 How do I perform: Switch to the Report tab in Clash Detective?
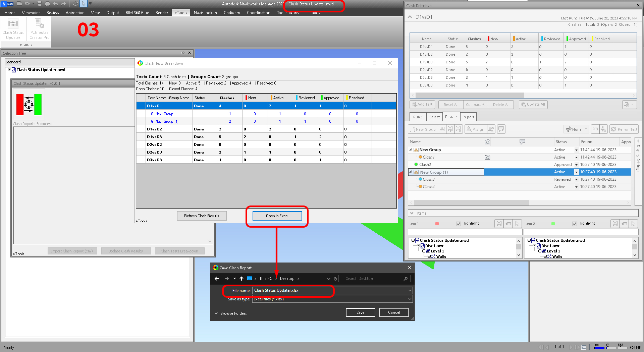click(x=468, y=117)
